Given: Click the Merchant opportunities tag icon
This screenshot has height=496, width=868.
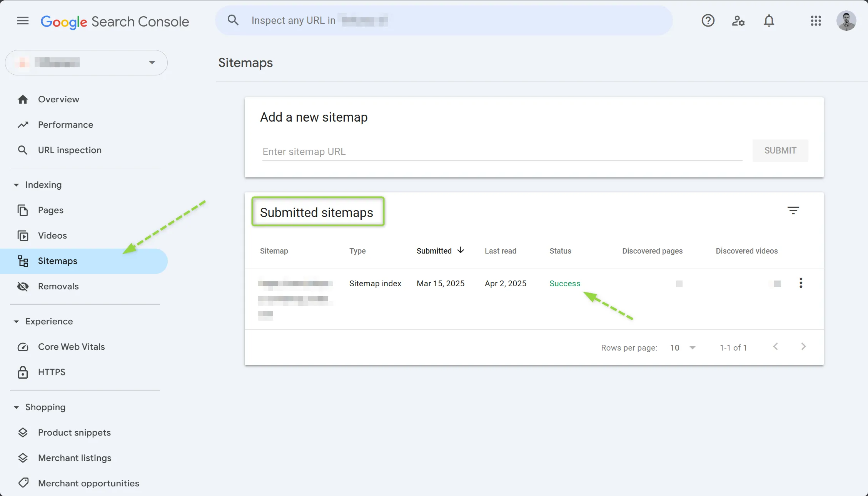Looking at the screenshot, I should pyautogui.click(x=23, y=483).
